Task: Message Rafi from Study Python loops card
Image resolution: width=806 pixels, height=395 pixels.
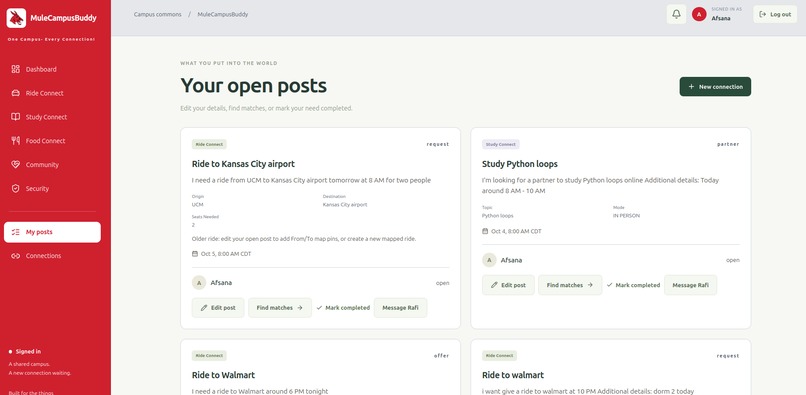Action: 690,285
